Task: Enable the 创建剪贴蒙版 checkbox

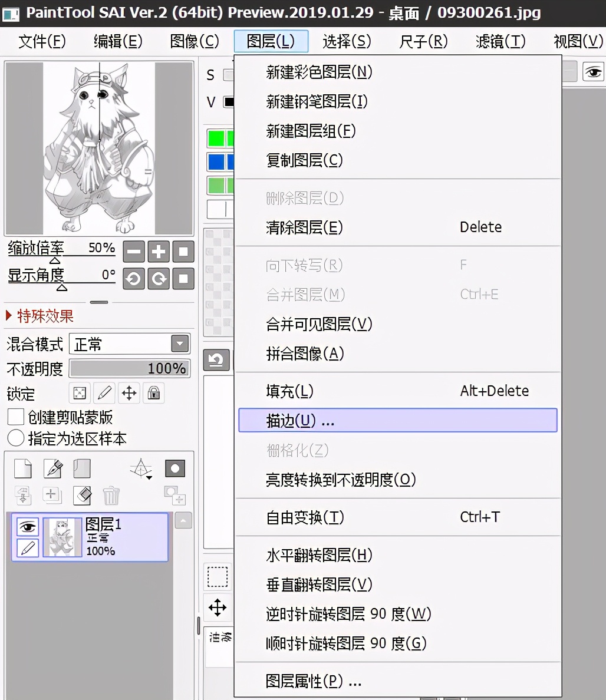Action: 15,417
